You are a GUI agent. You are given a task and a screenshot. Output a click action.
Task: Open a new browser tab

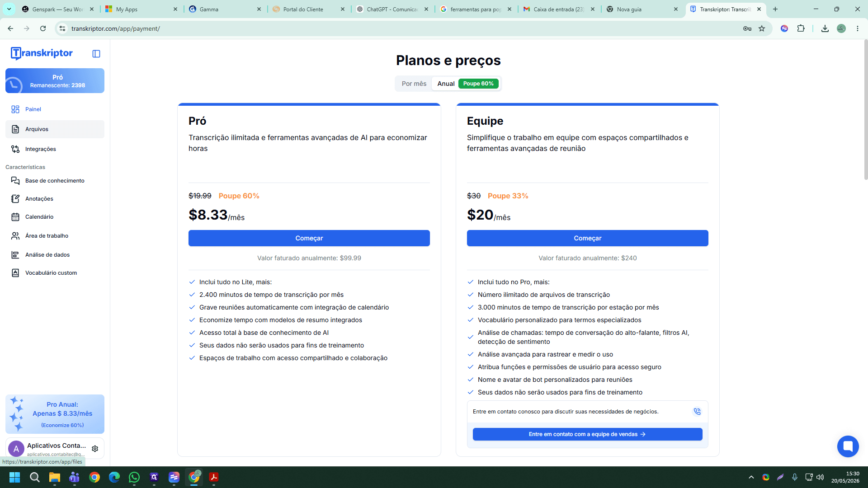pos(775,9)
